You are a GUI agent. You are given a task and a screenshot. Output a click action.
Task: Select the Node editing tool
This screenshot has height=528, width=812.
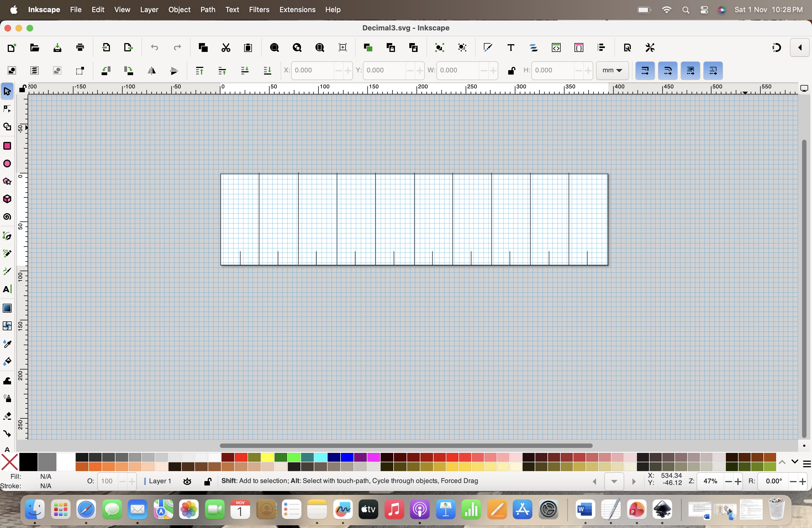(x=7, y=109)
